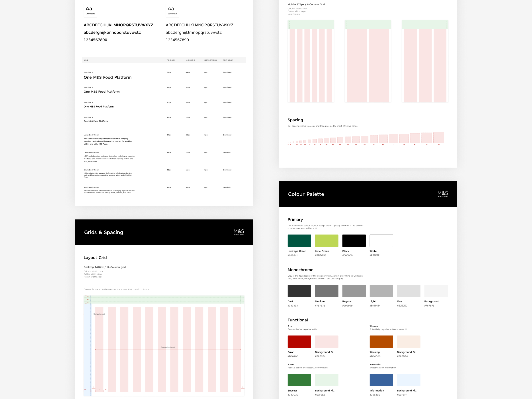The height and width of the screenshot is (399, 532).
Task: Click the FONT WEIGHT column header
Action: click(228, 60)
